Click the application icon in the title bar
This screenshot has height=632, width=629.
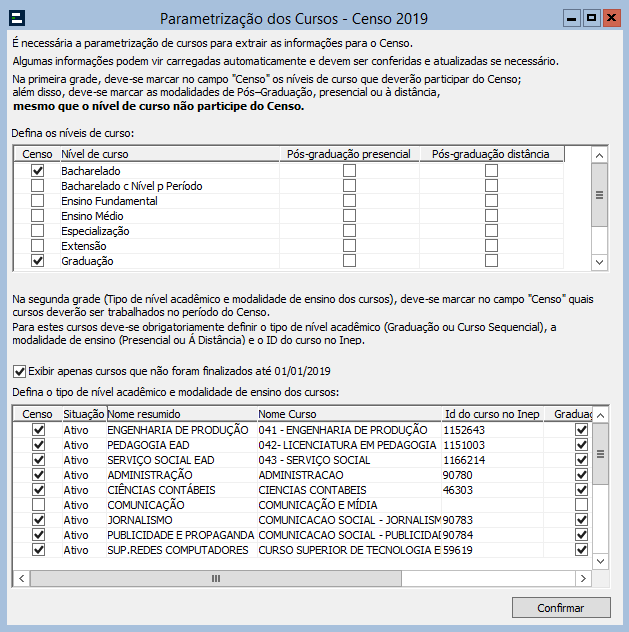pyautogui.click(x=17, y=18)
